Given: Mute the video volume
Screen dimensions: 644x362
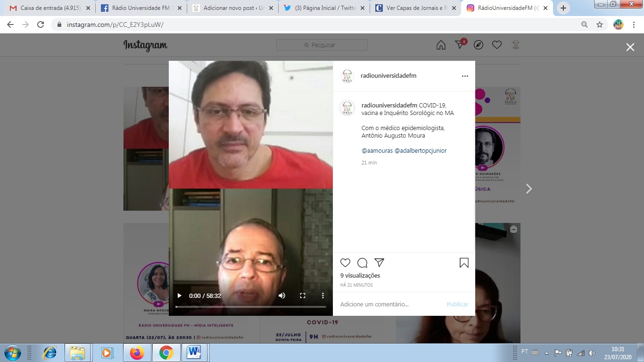Looking at the screenshot, I should tap(282, 296).
